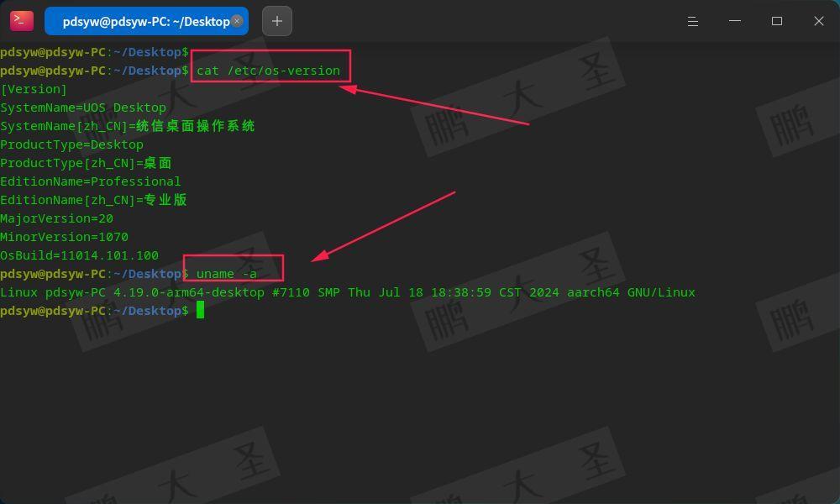
Task: Close the terminal window
Action: 818,21
